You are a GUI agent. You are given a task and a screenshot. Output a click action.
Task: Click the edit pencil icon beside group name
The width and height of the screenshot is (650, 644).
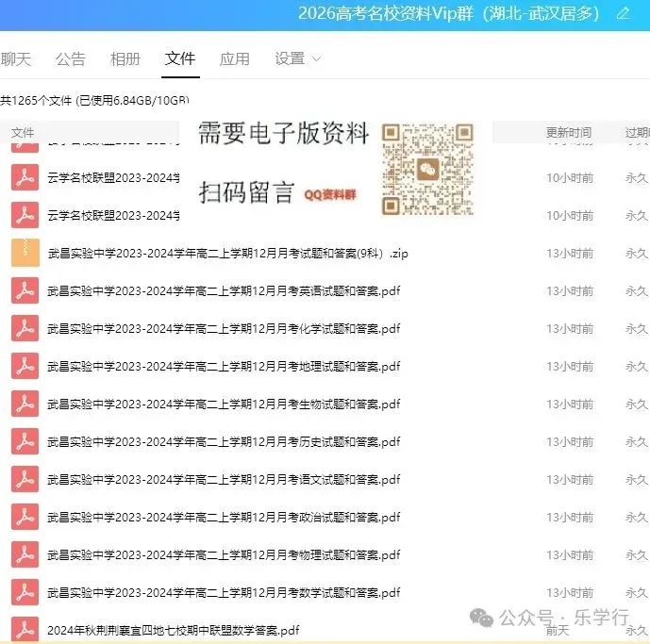(x=623, y=14)
